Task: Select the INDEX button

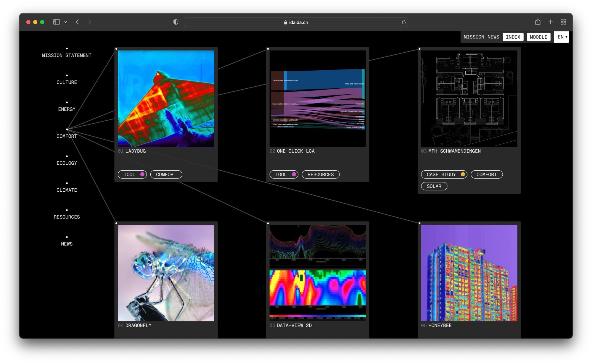Action: click(513, 37)
